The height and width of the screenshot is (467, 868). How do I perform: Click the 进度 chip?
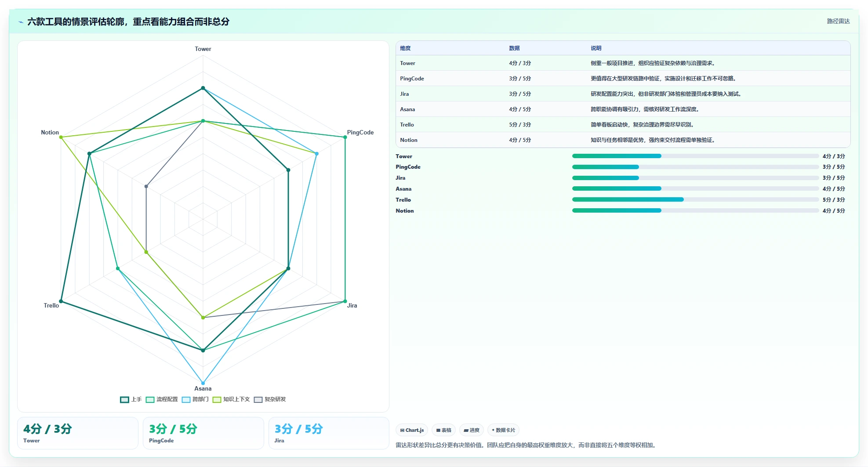click(x=472, y=430)
